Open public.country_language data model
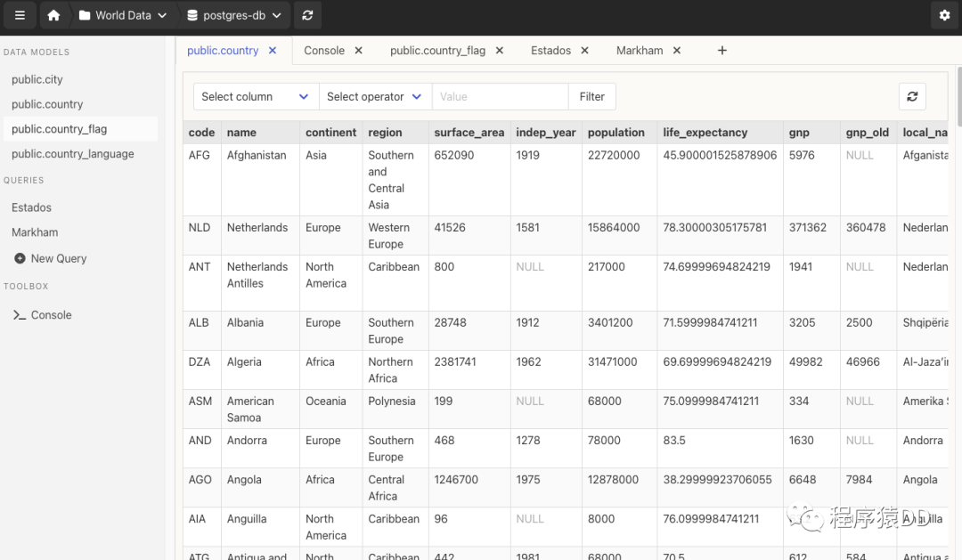 (72, 154)
